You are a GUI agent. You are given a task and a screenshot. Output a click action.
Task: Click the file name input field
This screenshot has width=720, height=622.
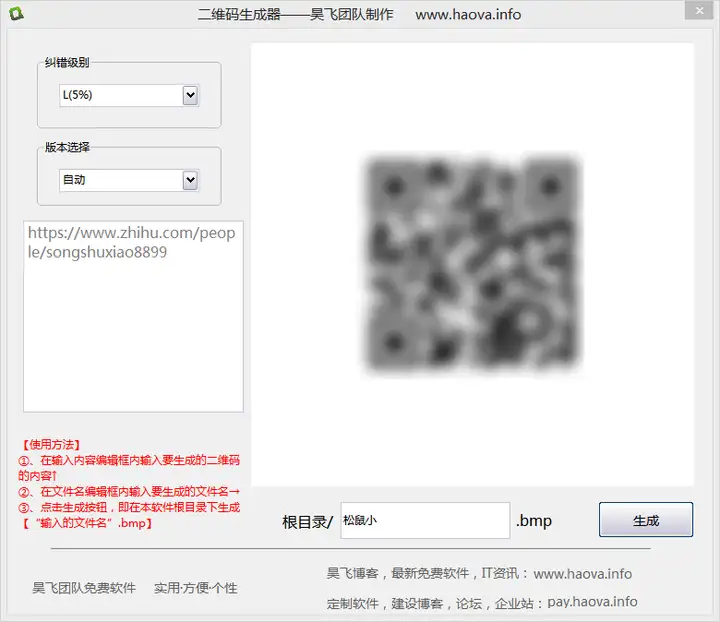[425, 520]
